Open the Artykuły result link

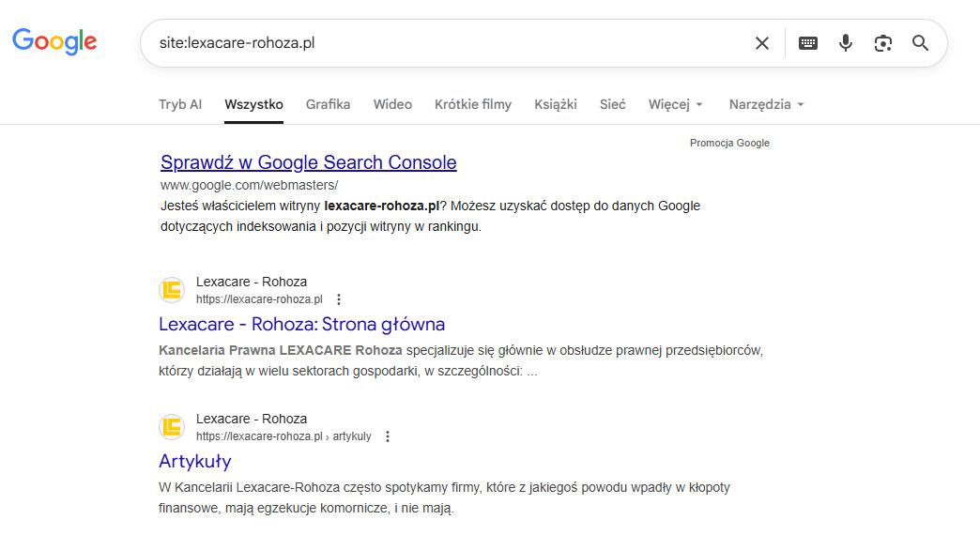click(195, 461)
